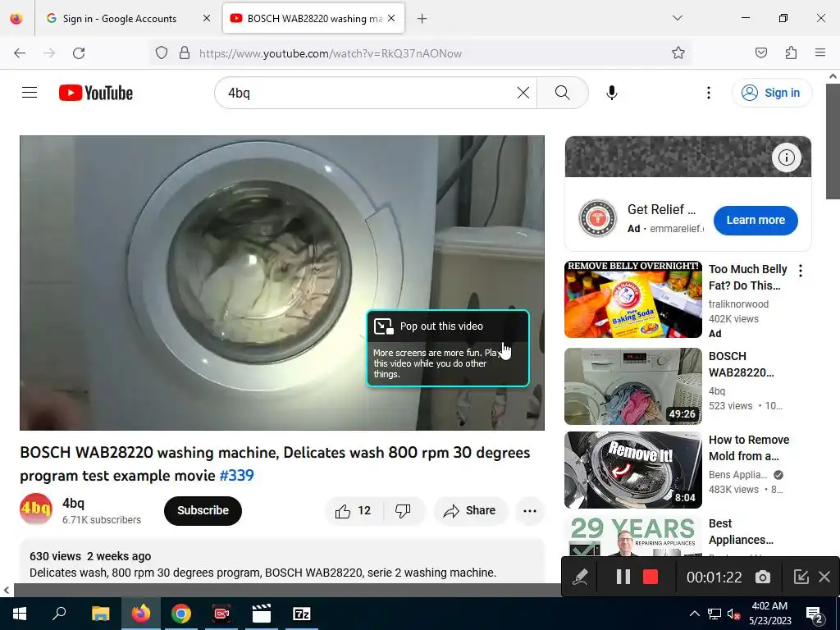Open Firefox application menu
Viewport: 840px width, 630px height.
[x=820, y=53]
